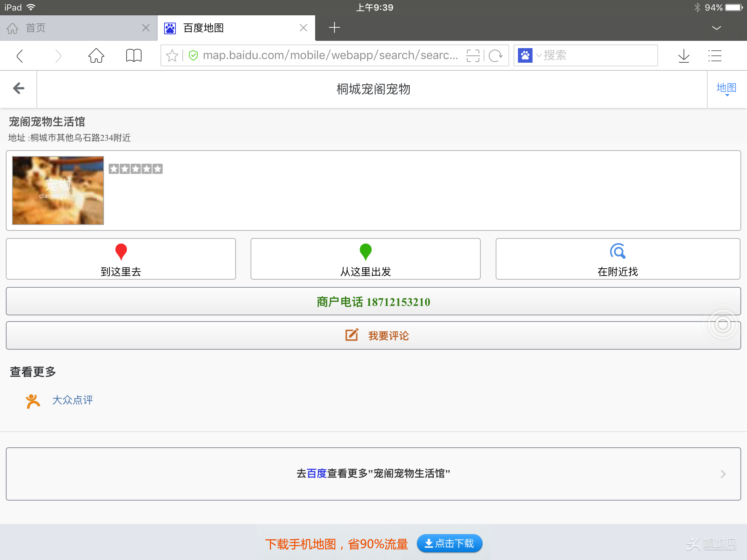Open the pet shop photo thumbnail
This screenshot has width=747, height=560.
point(58,190)
